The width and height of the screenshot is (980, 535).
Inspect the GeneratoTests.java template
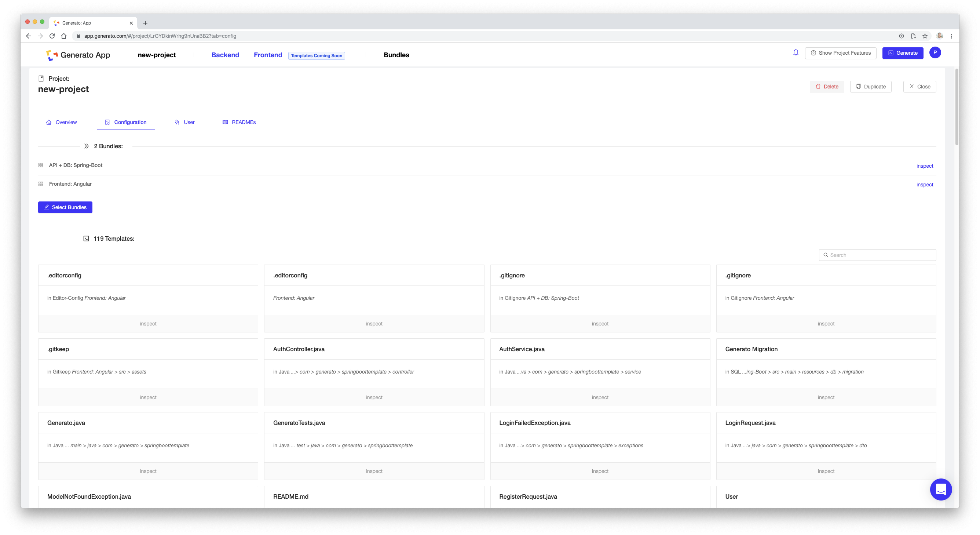(374, 471)
